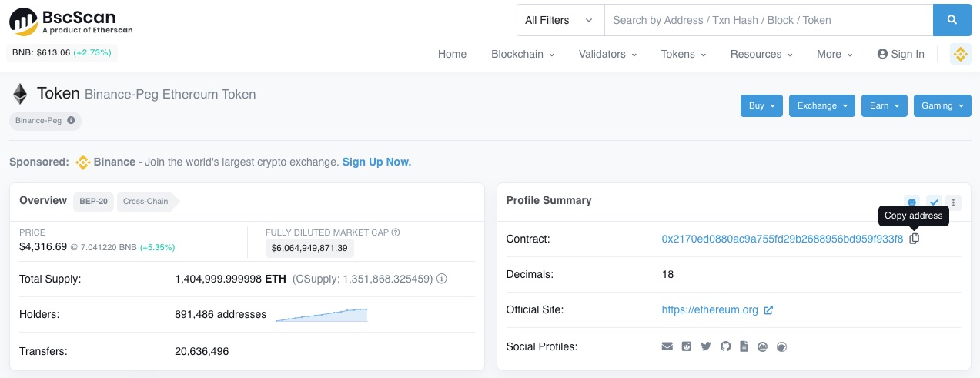Click the Cross-Chain tag

coord(146,202)
